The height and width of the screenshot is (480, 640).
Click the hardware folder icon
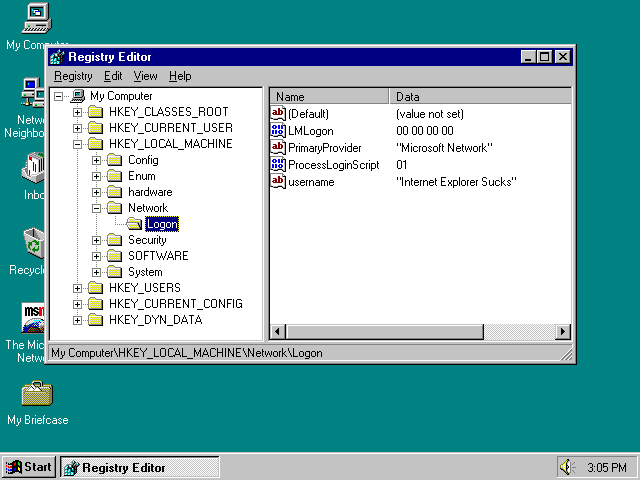tap(115, 192)
